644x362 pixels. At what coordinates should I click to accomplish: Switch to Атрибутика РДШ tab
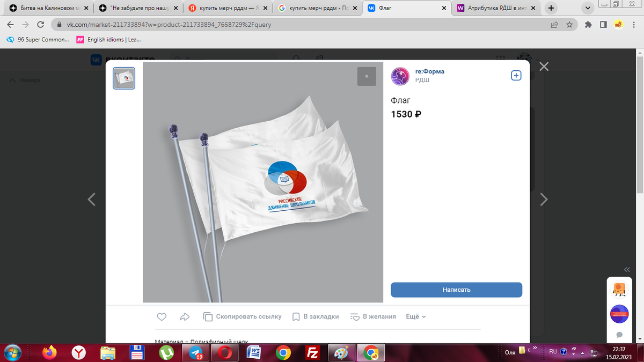tap(497, 9)
